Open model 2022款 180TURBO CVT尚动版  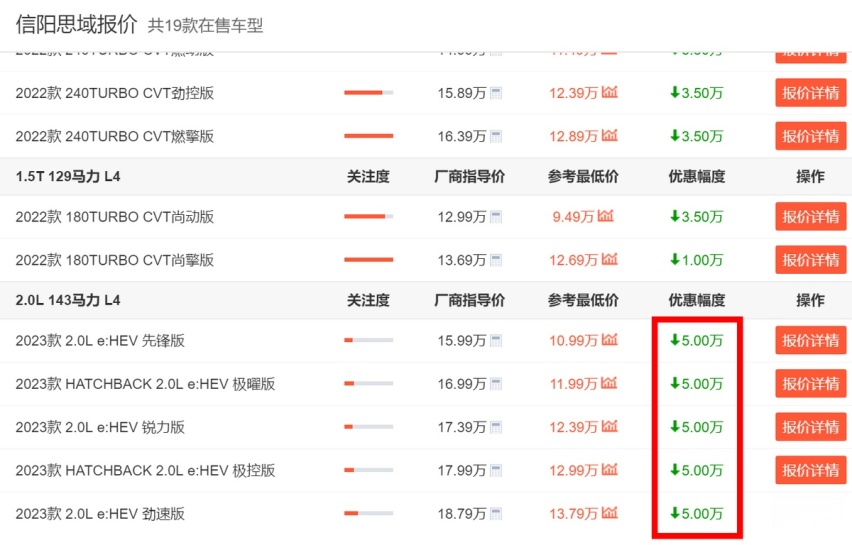pos(115,217)
